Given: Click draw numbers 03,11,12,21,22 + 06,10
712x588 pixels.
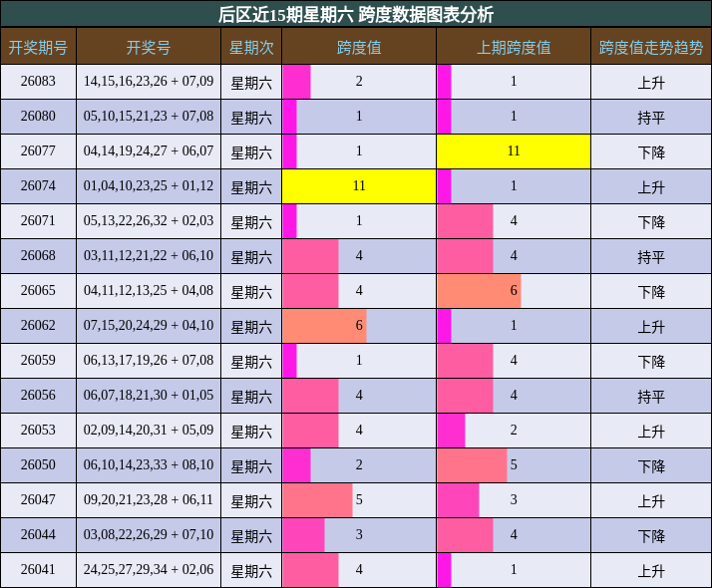Looking at the screenshot, I should 149,256.
